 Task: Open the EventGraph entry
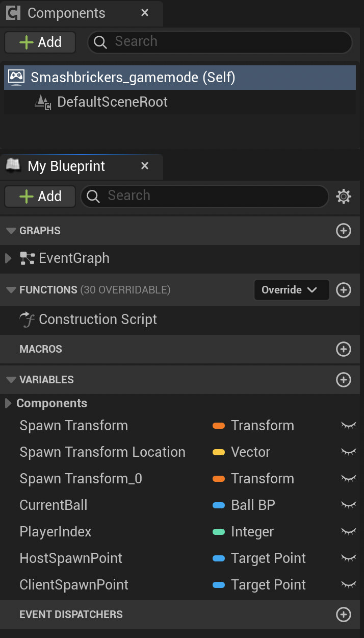pyautogui.click(x=74, y=258)
